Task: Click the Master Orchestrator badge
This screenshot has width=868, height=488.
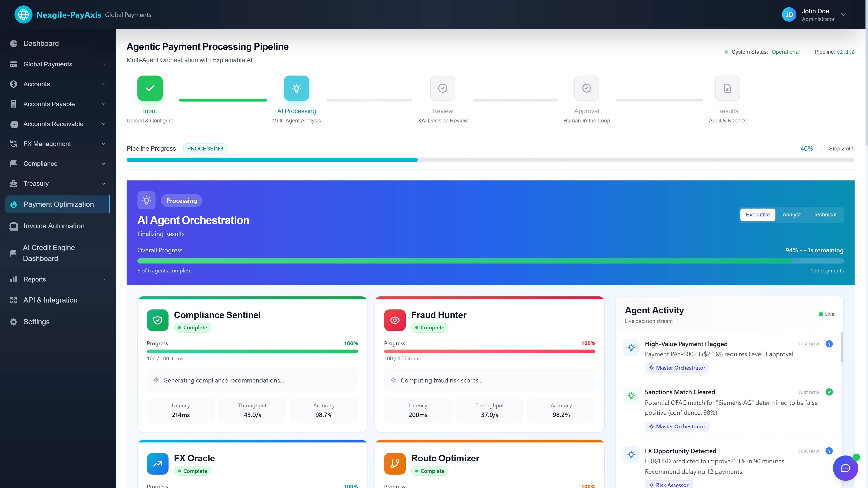Action: pyautogui.click(x=677, y=367)
